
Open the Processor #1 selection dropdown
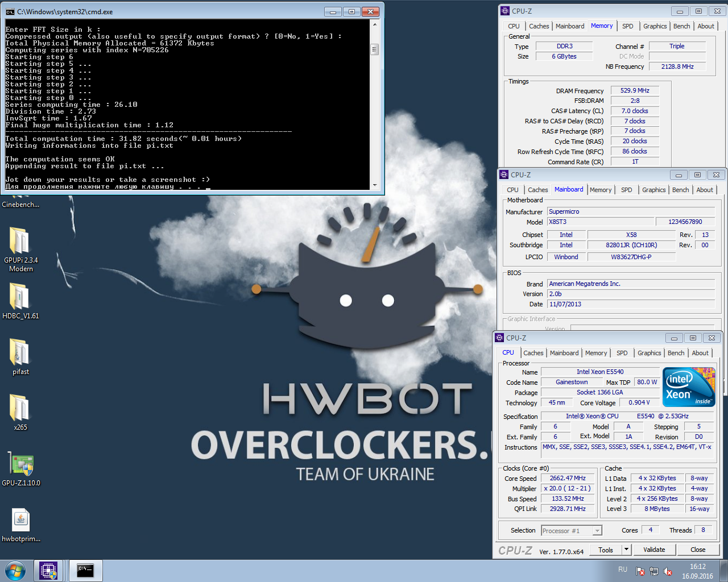click(571, 530)
